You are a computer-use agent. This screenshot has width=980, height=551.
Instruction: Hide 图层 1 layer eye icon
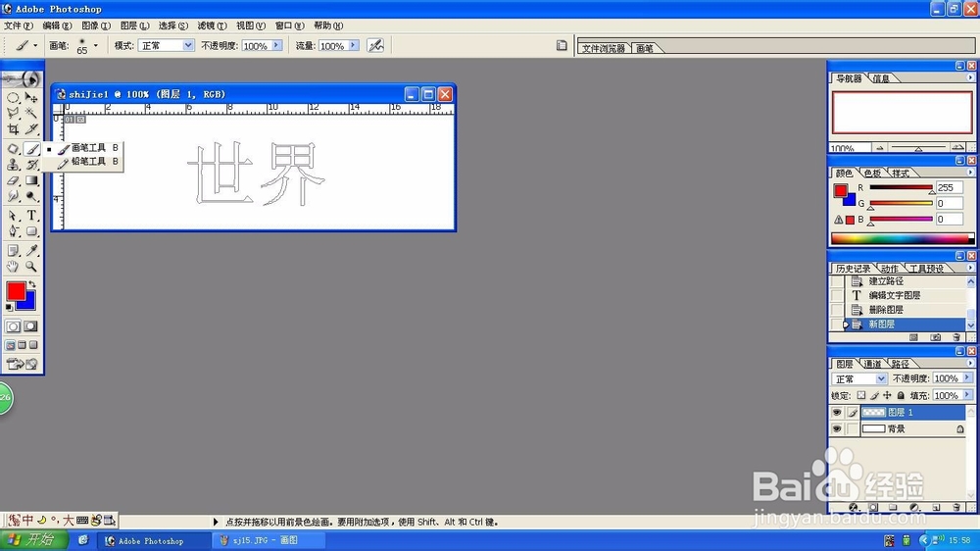tap(837, 412)
